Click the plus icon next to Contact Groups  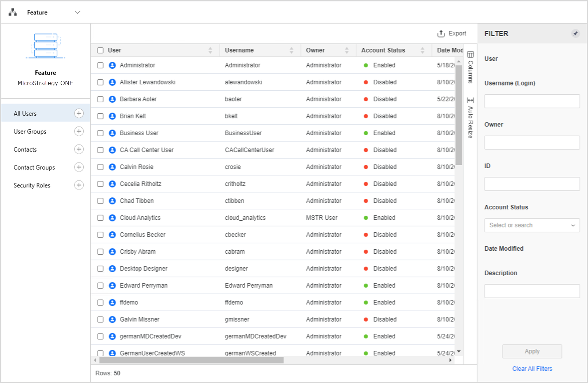click(79, 167)
